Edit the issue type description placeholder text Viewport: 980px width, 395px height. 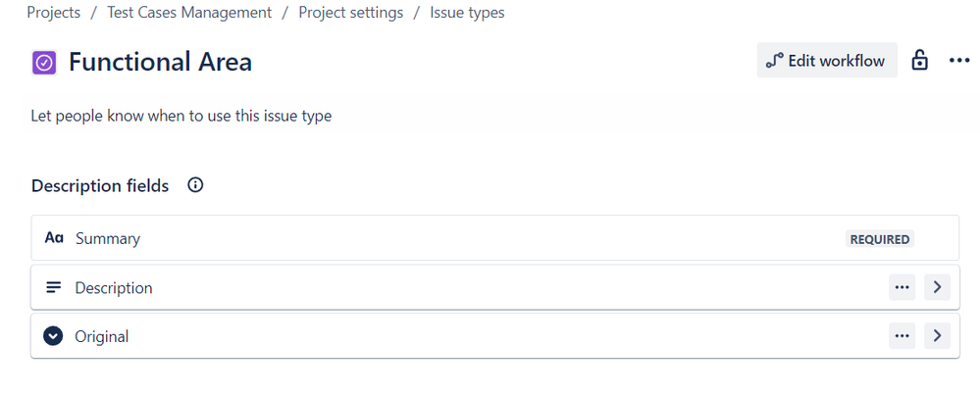tap(181, 116)
